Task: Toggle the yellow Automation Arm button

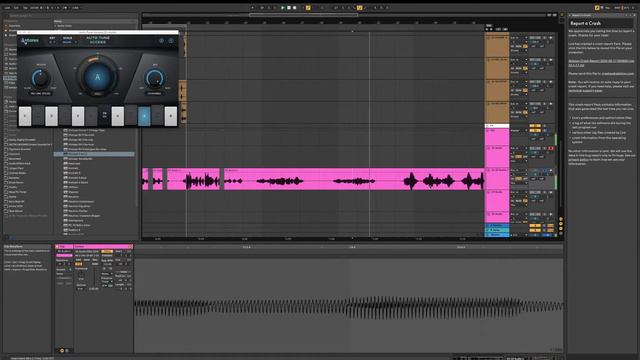Action: pos(308,8)
